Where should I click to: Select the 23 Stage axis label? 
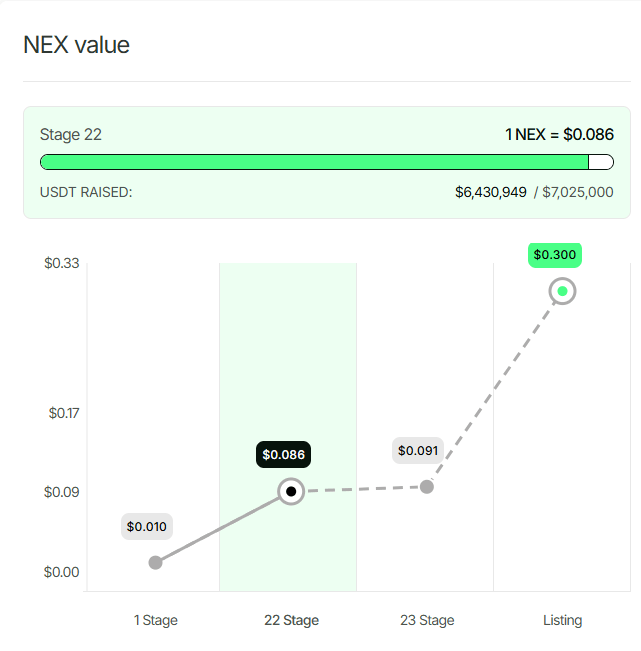coord(427,620)
